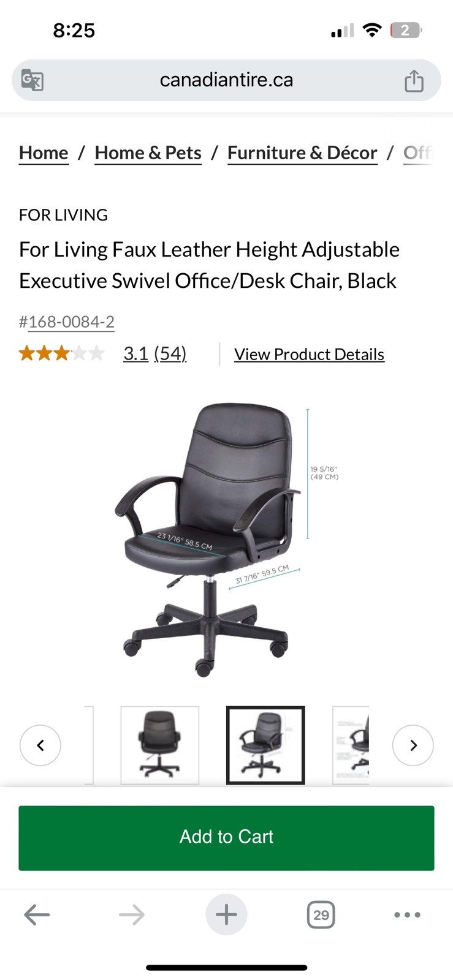The image size is (453, 980).
Task: Click View Product Details link
Action: (310, 354)
